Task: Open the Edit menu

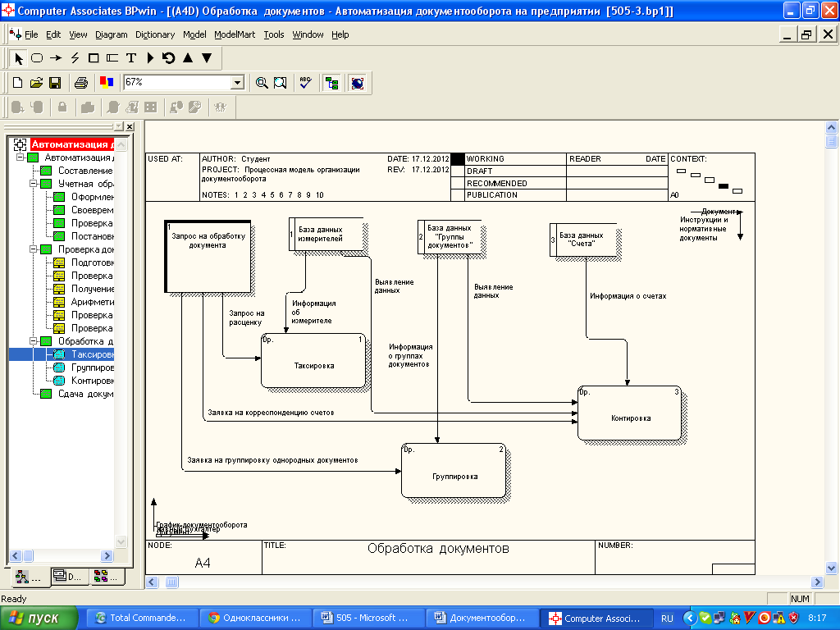Action: click(x=53, y=34)
